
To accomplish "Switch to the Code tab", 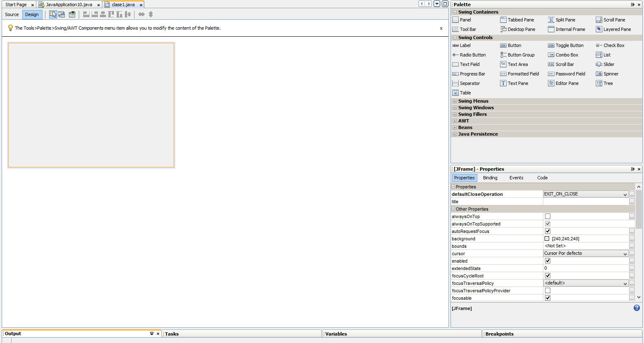I will click(x=543, y=178).
